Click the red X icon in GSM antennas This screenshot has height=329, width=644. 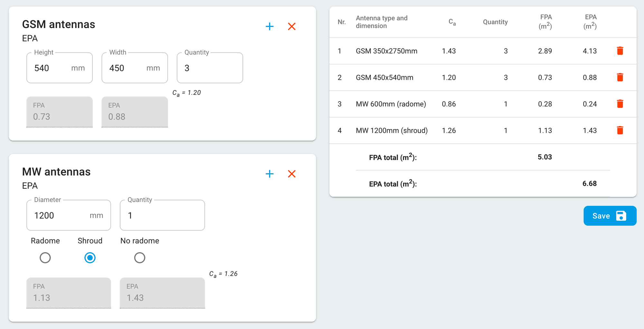click(292, 26)
